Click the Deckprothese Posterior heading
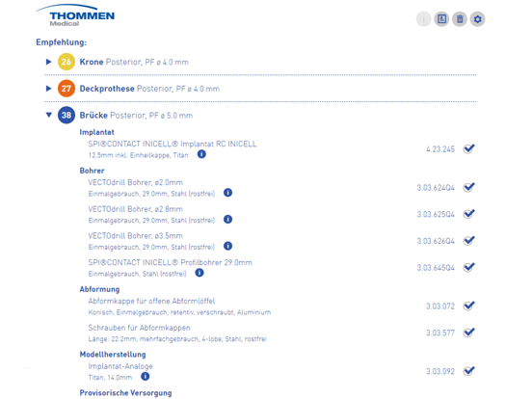This screenshot has height=399, width=532. click(x=149, y=89)
